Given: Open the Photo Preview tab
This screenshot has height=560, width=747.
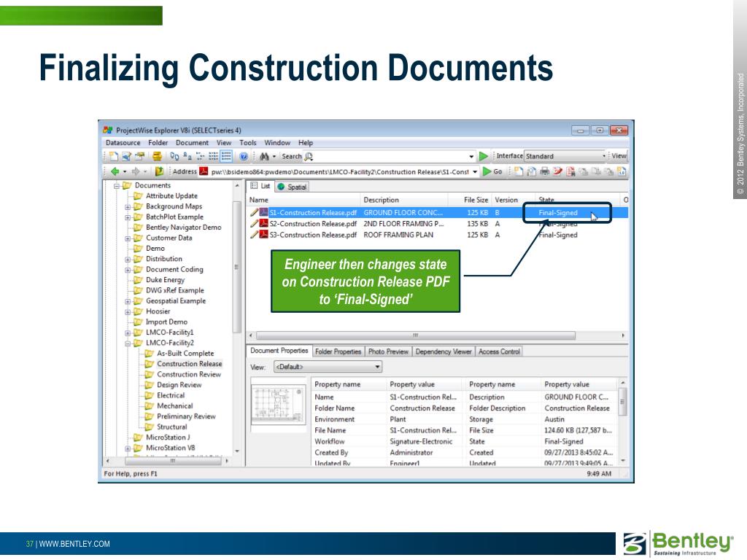Looking at the screenshot, I should [388, 351].
